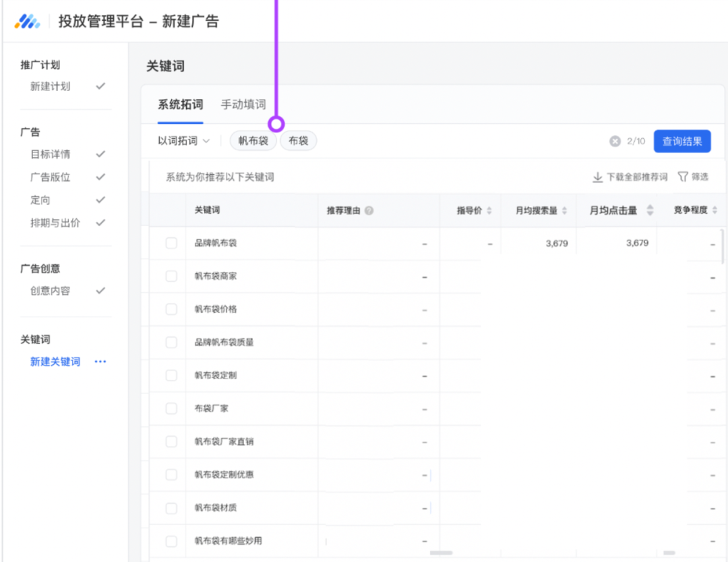The image size is (728, 562).
Task: Click the 推荐理由 help question icon
Action: tap(369, 210)
